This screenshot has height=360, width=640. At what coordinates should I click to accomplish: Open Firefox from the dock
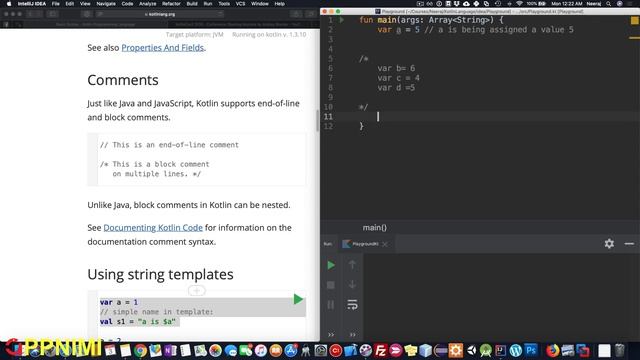[552, 350]
